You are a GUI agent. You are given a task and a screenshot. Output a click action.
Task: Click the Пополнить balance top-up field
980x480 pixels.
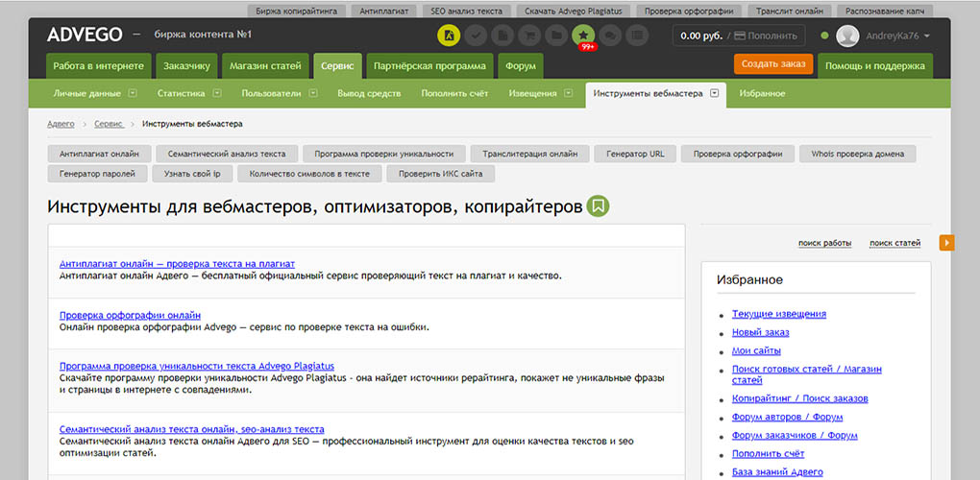pos(766,36)
